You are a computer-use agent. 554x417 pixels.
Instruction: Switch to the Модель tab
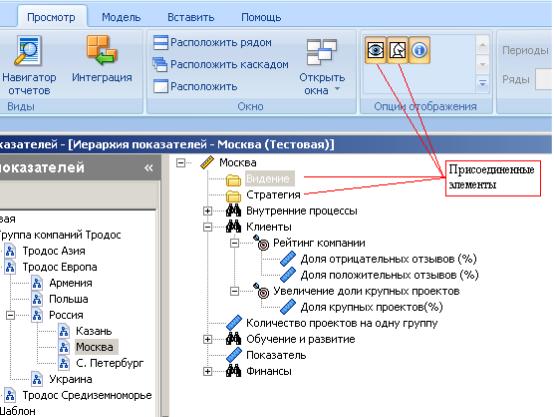click(x=121, y=17)
